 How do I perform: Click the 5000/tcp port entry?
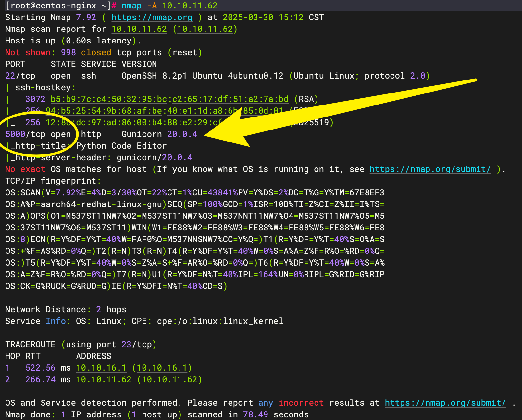pyautogui.click(x=25, y=134)
